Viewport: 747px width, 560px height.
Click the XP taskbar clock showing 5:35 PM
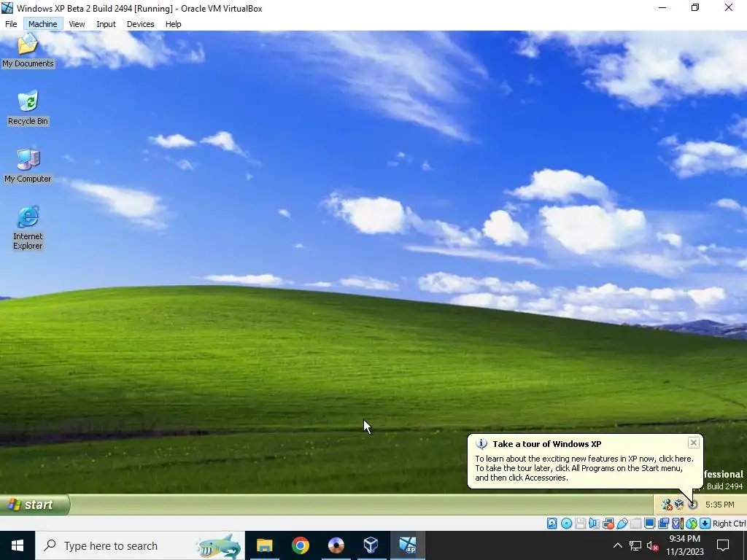coord(720,505)
